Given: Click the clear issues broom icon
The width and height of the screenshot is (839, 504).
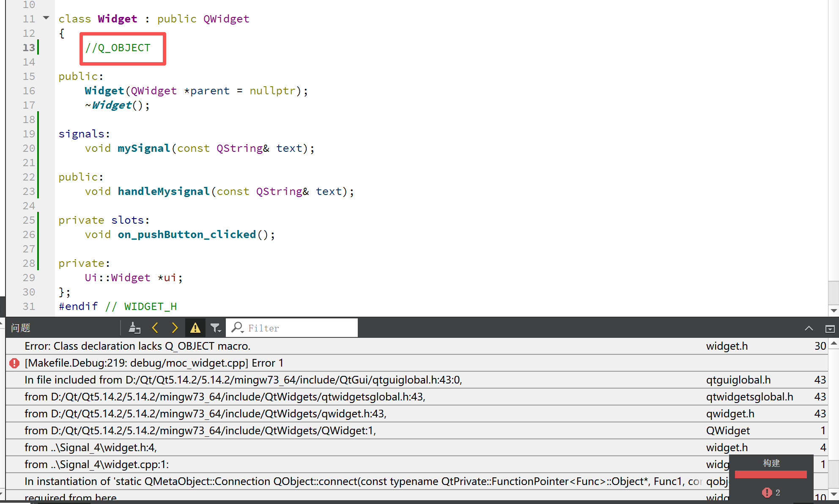Looking at the screenshot, I should tap(134, 328).
